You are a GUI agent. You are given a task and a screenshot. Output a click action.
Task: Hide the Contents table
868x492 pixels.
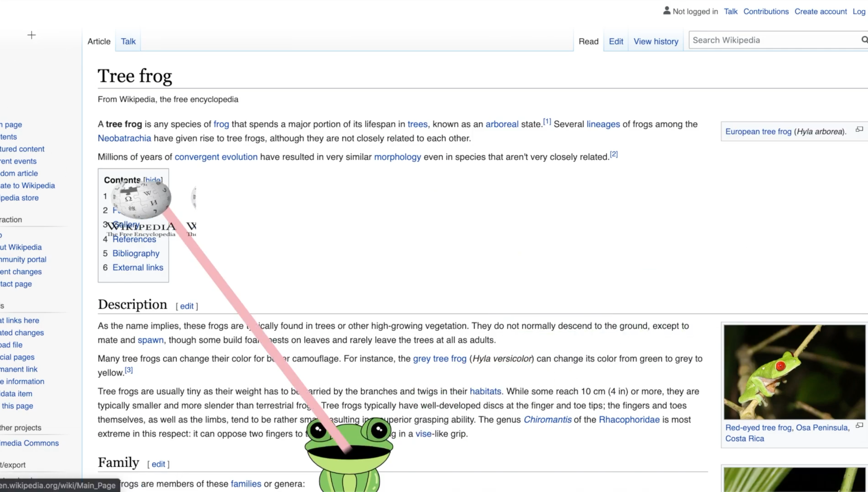point(153,180)
